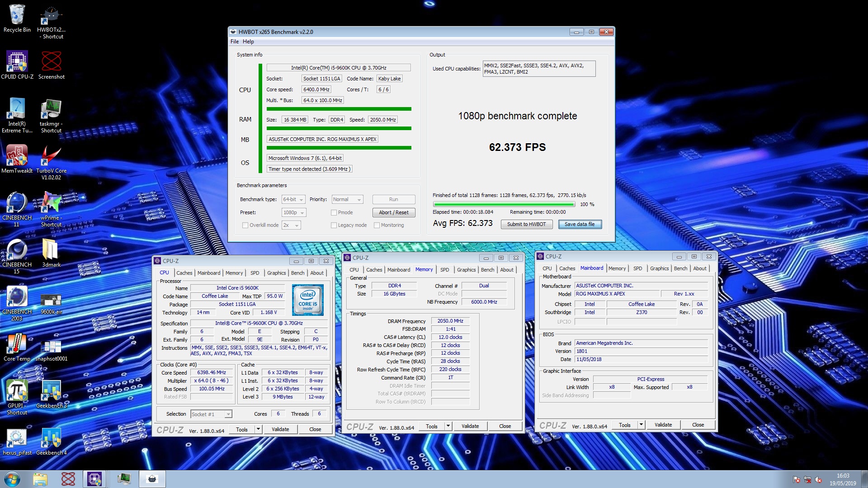Open the taskmgr Shortcut desktop icon

tap(51, 116)
